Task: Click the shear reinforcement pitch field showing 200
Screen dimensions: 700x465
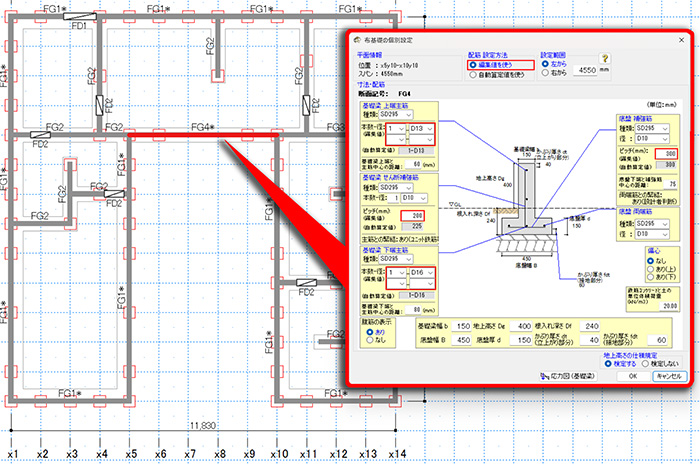Action: tap(413, 215)
